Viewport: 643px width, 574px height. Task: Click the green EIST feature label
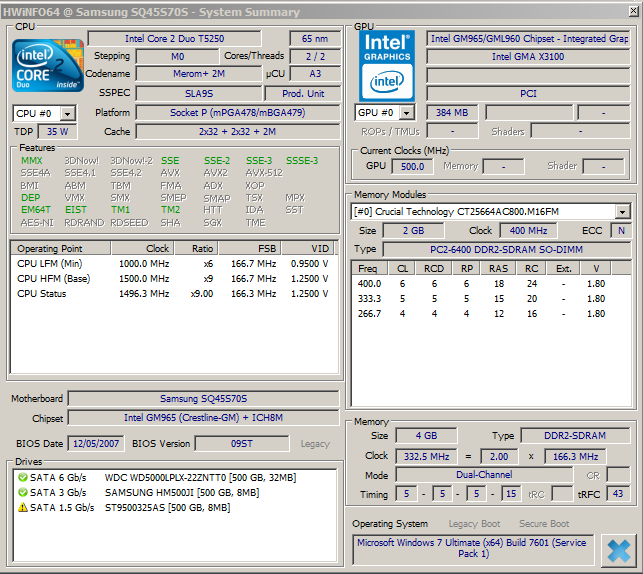pos(76,210)
